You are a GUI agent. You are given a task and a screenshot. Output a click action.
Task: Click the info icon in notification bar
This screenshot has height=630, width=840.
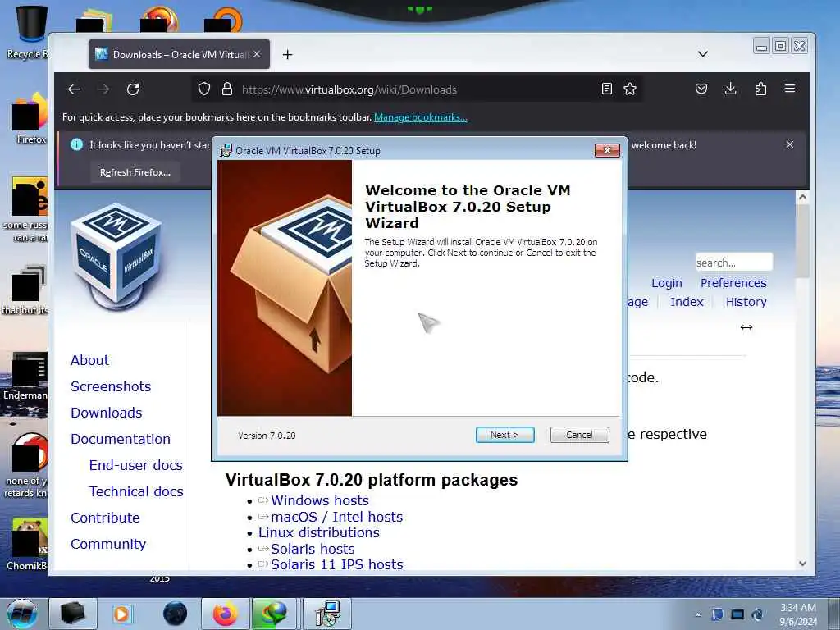[x=76, y=144]
